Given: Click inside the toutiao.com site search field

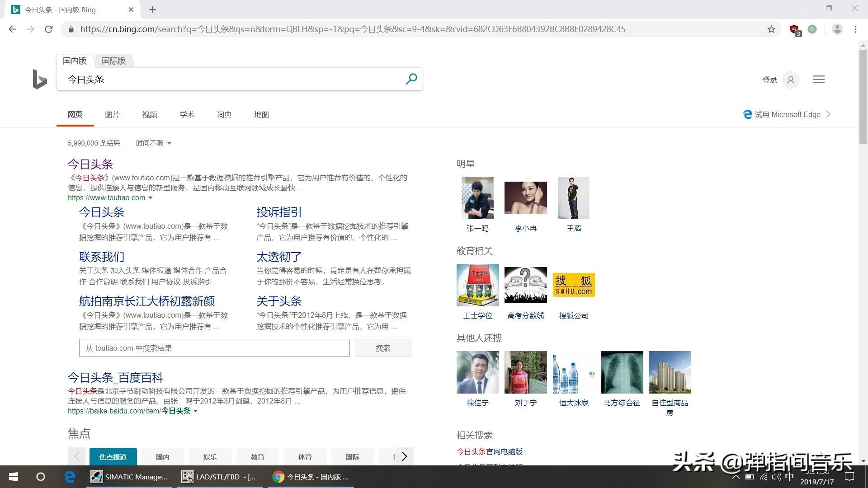Looking at the screenshot, I should pos(214,348).
